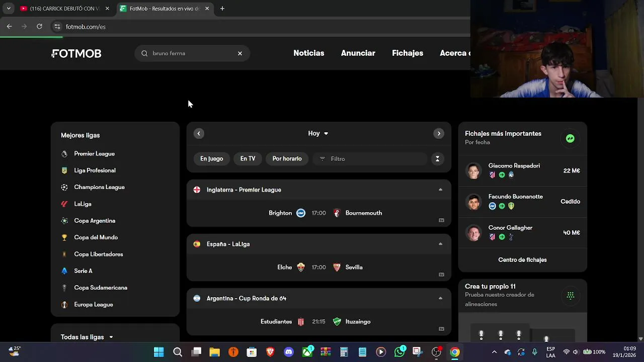Image resolution: width=644 pixels, height=362 pixels.
Task: Click the site information icon in address bar
Action: pos(57,27)
